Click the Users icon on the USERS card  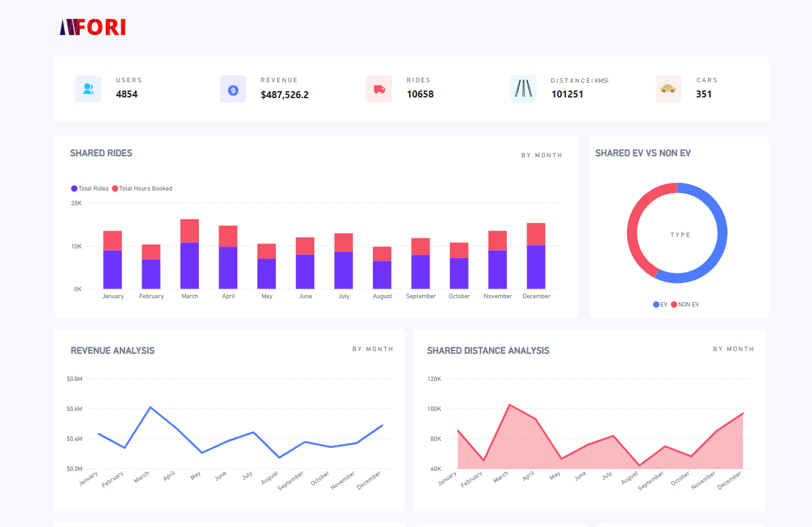pos(88,89)
